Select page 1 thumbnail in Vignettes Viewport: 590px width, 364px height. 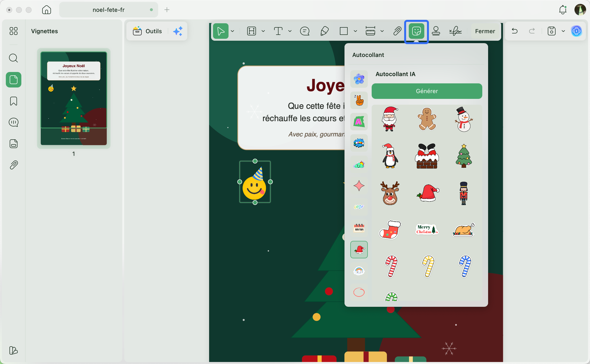tap(74, 98)
